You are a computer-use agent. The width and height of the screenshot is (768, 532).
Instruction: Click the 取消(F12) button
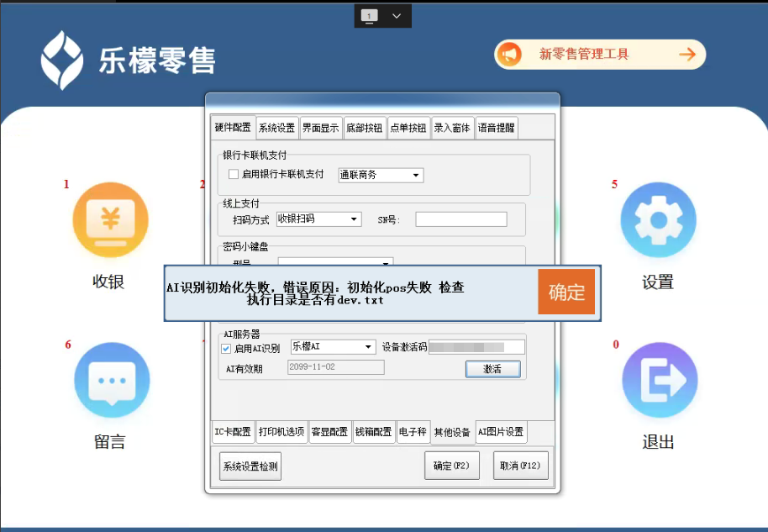[x=520, y=466]
